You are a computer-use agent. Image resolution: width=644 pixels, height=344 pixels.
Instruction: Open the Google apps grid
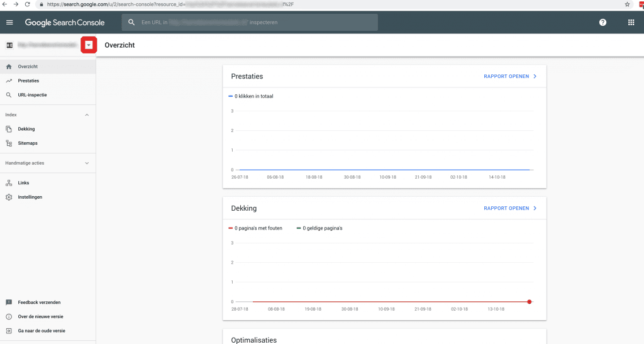click(631, 23)
